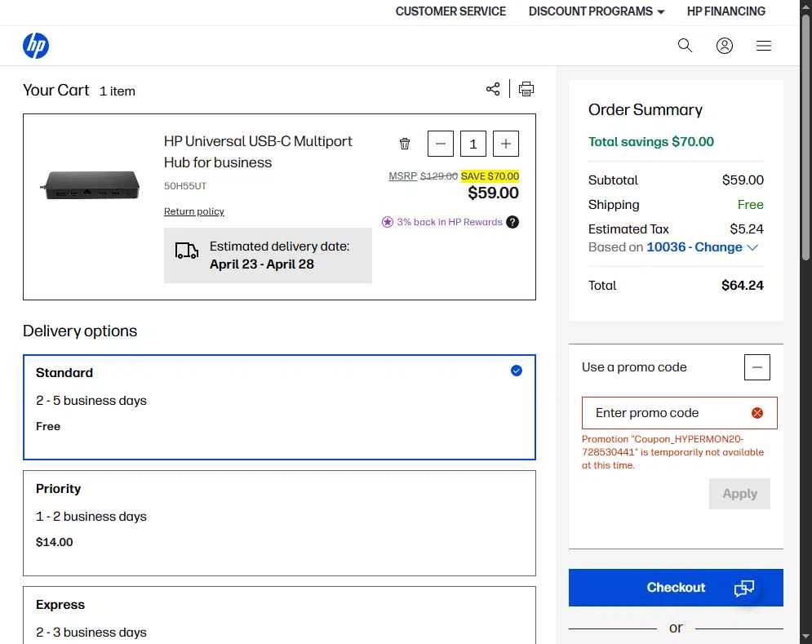Open HP Universal USB-C Multiport Hub title

pos(258,152)
